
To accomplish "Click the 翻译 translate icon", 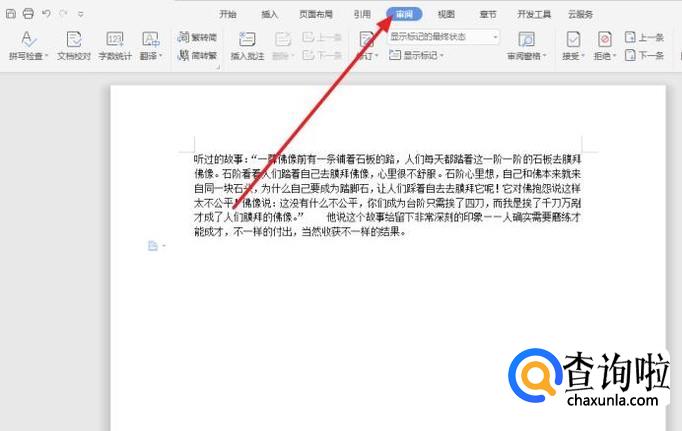I will [x=150, y=39].
